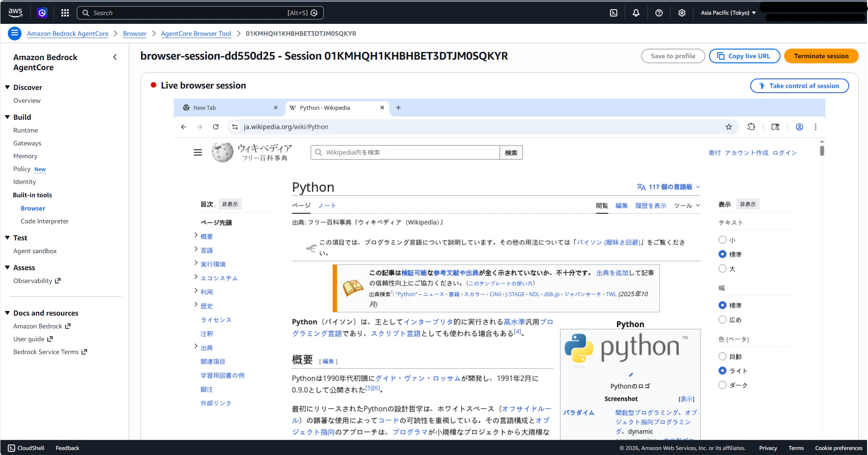Bookmark this page with the star
The image size is (868, 455).
(x=729, y=127)
